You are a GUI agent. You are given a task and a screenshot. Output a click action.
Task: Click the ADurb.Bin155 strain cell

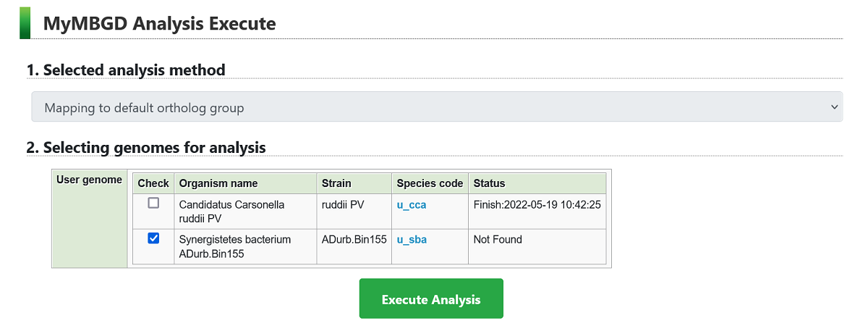tap(354, 240)
